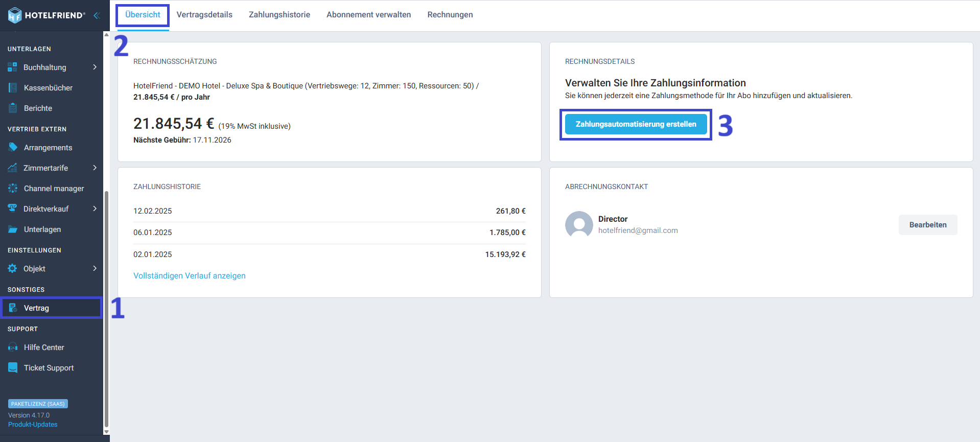
Task: Click the Hilfe Center headset icon
Action: 13,347
